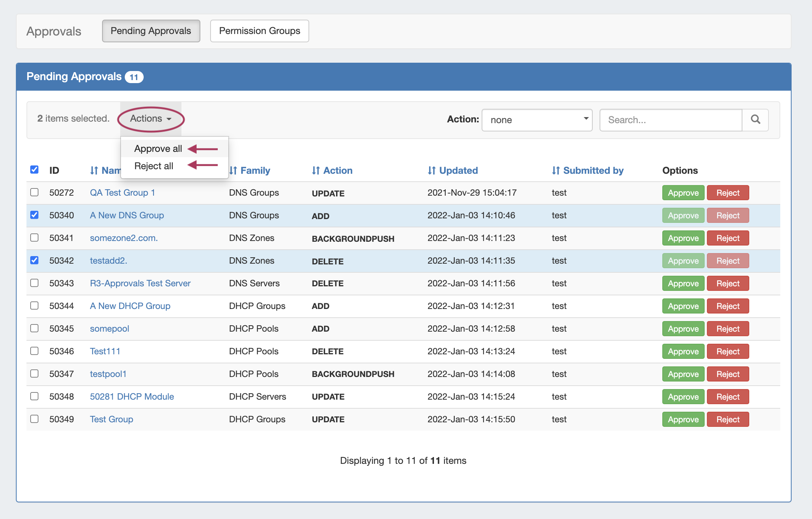This screenshot has height=519, width=812.
Task: Sort table by Family column
Action: 254,170
